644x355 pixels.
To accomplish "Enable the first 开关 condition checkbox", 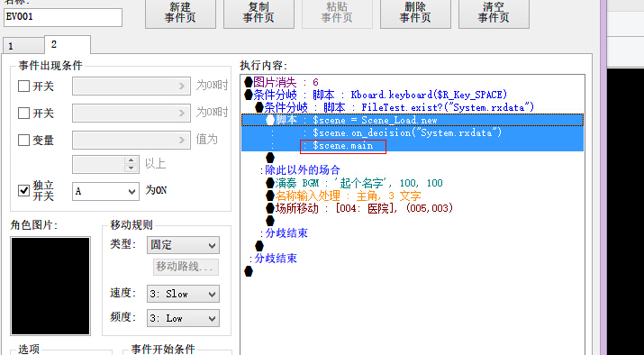I will [x=23, y=86].
